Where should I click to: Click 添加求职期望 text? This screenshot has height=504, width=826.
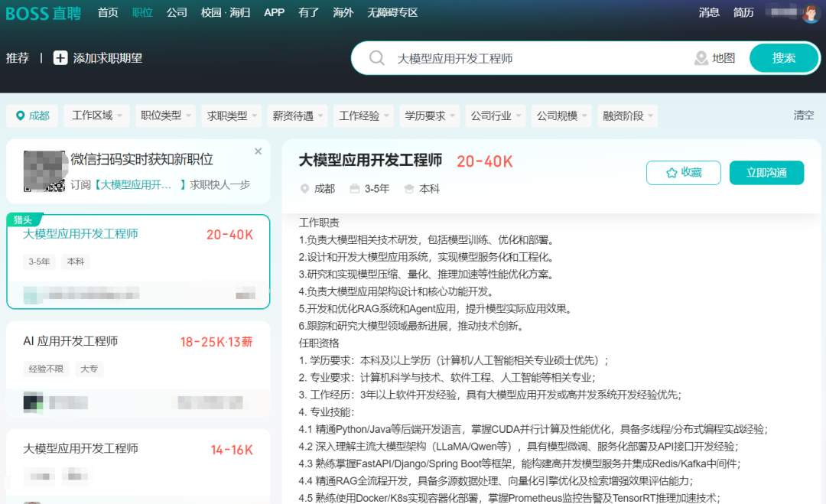point(108,58)
